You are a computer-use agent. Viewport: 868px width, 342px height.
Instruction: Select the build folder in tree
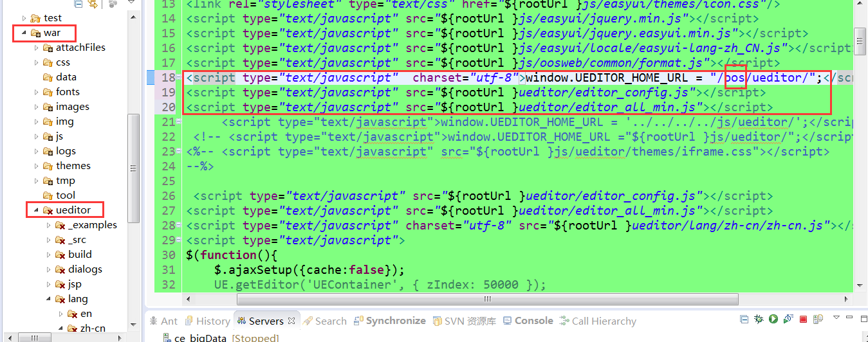(x=80, y=255)
